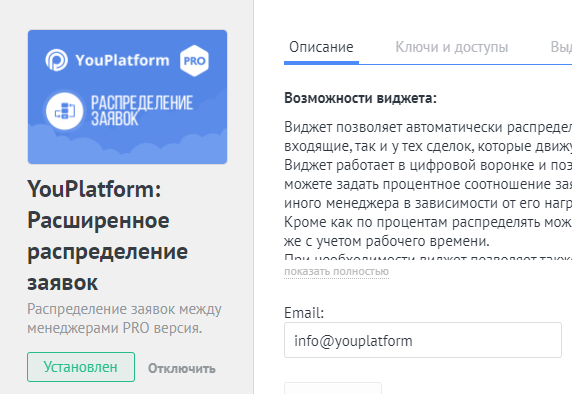Click Отключить to disable widget
This screenshot has width=572, height=394.
tap(182, 368)
